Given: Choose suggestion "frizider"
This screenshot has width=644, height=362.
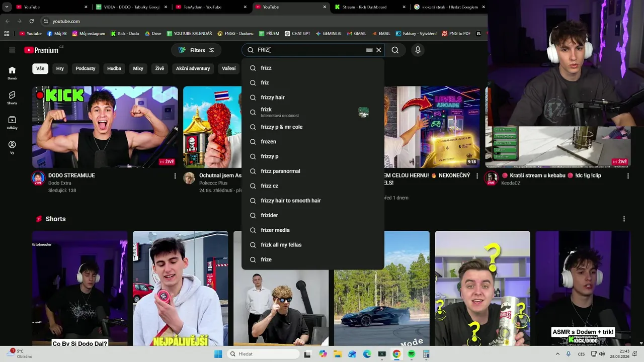Looking at the screenshot, I should coord(312,215).
